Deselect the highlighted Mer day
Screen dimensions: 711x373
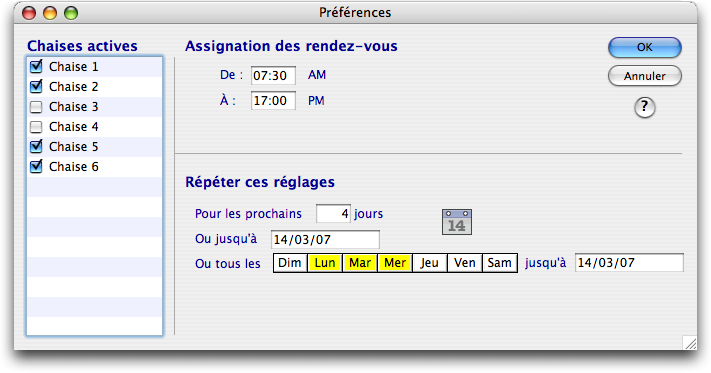coord(395,263)
